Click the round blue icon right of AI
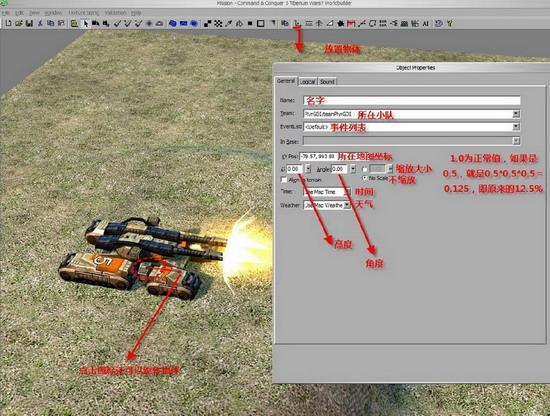 pyautogui.click(x=438, y=24)
